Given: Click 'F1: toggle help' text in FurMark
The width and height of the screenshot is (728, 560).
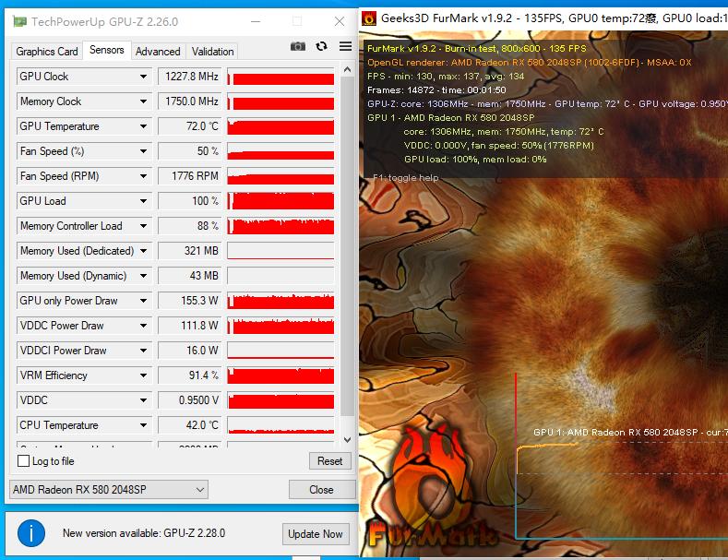Looking at the screenshot, I should (x=405, y=177).
